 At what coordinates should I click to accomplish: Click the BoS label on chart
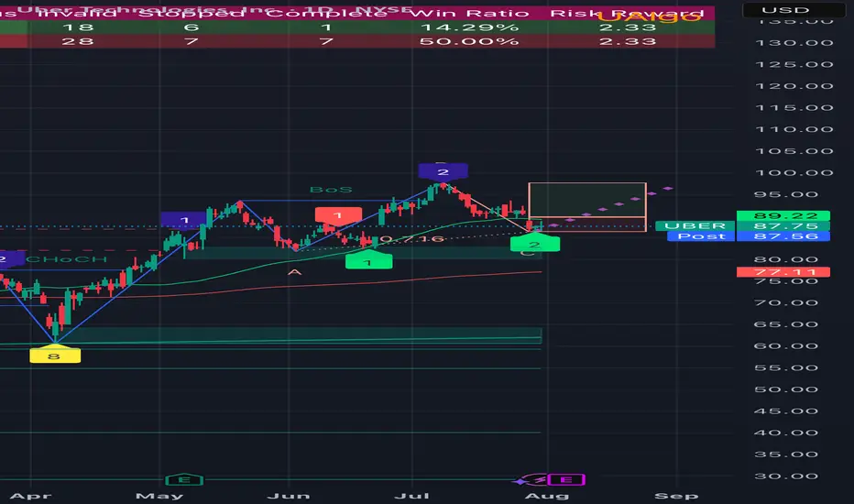(331, 190)
